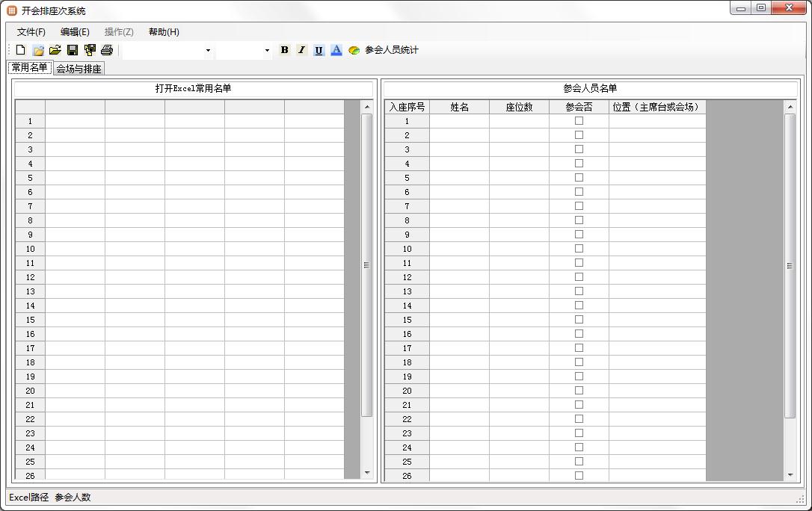Click the 打开Excel常用名单 header button
This screenshot has width=812, height=511.
tap(193, 88)
